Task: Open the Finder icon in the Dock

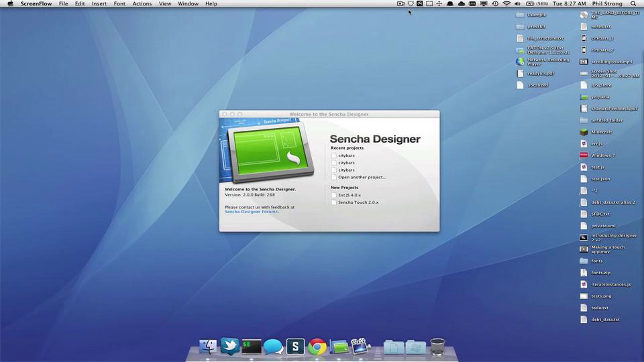Action: pyautogui.click(x=208, y=346)
